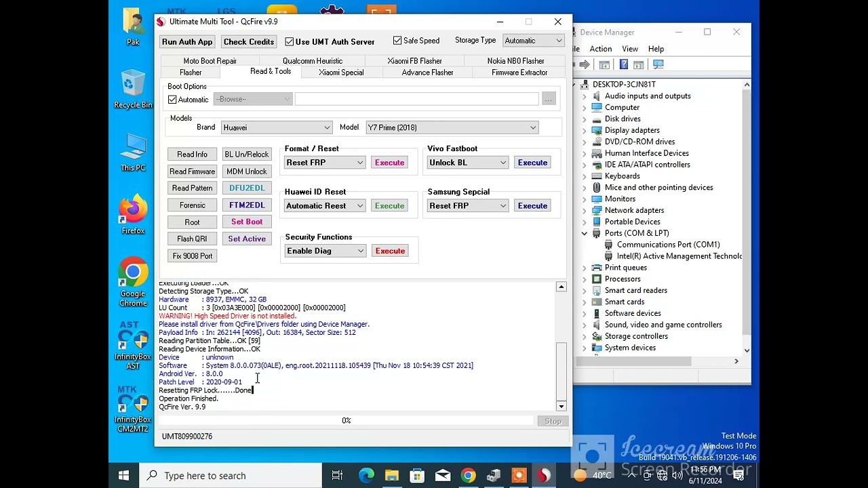Disable Automatic boot options checkbox

pyautogui.click(x=172, y=100)
